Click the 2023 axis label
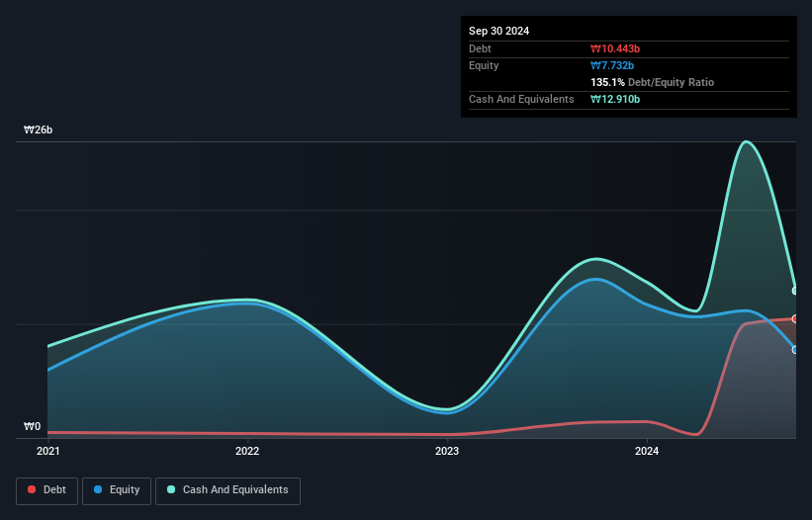This screenshot has height=520, width=812. 447,451
